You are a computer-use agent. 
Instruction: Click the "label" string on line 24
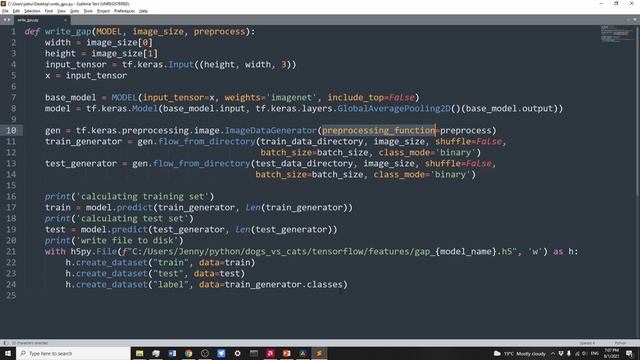point(171,284)
